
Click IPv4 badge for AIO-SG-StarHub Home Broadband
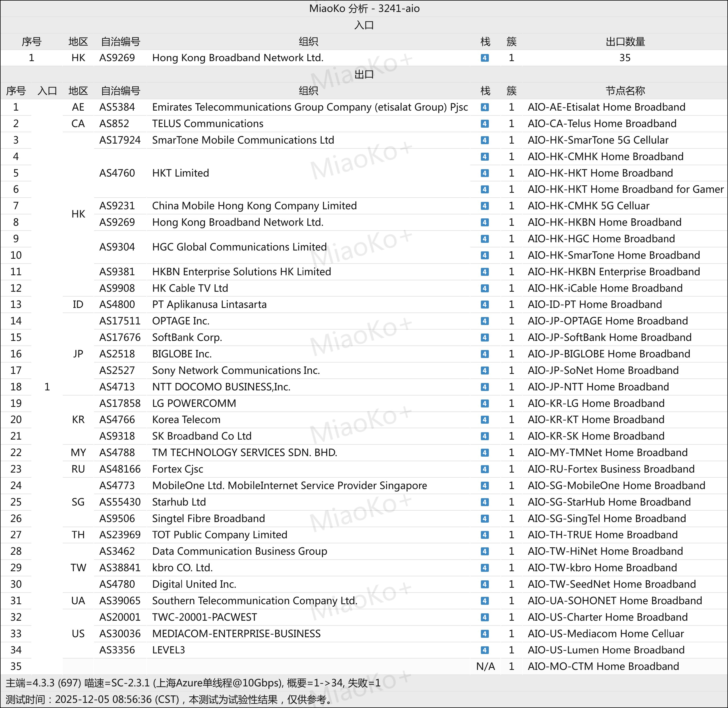(485, 502)
